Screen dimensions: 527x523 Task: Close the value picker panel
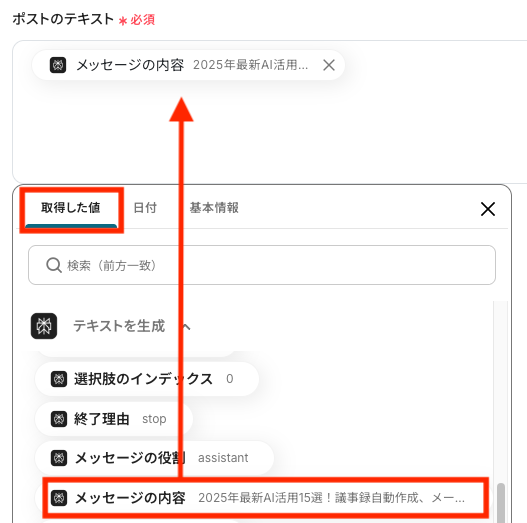pyautogui.click(x=488, y=209)
